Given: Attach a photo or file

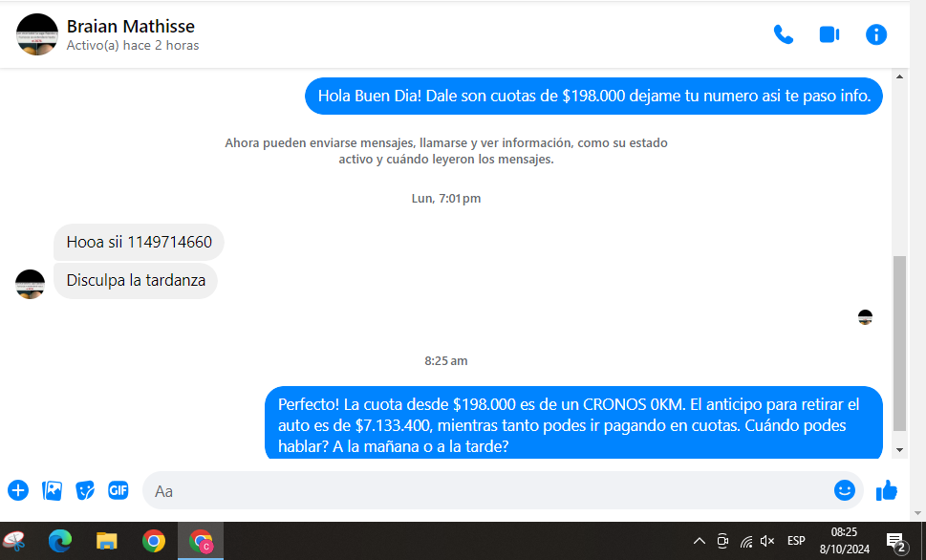Looking at the screenshot, I should (x=52, y=490).
